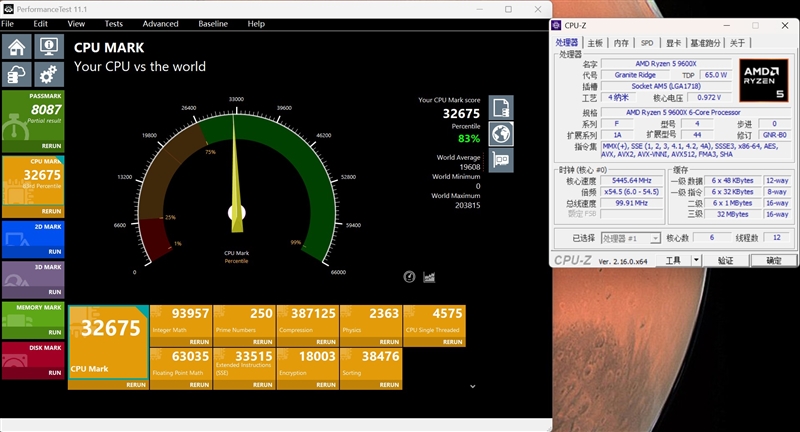Open the 内存 tab in CPU-Z
This screenshot has width=800, height=432.
(x=621, y=43)
